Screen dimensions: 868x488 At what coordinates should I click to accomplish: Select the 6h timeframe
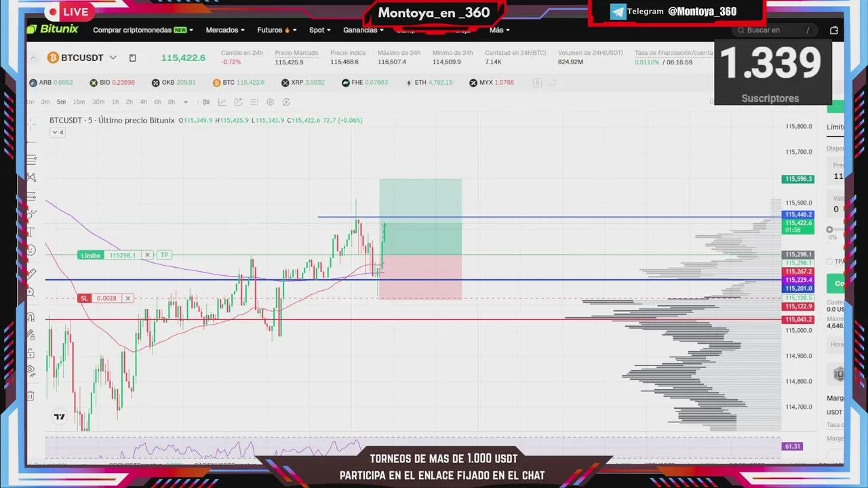[x=157, y=102]
